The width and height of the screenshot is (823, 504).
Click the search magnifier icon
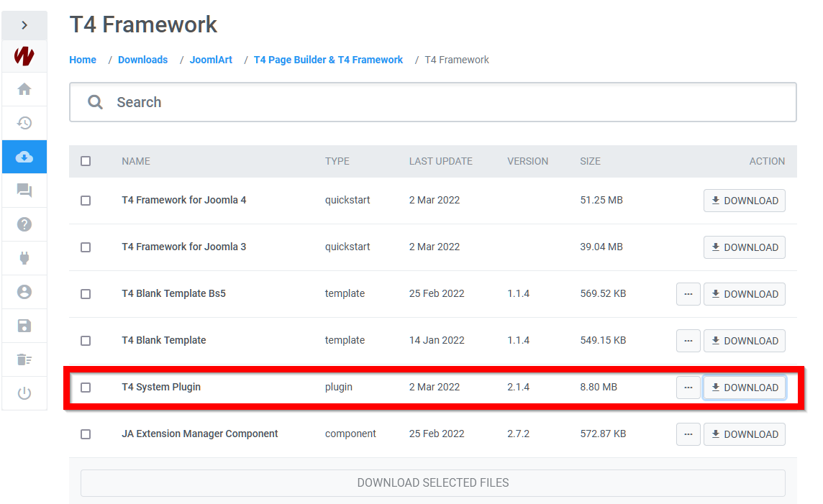tap(95, 102)
